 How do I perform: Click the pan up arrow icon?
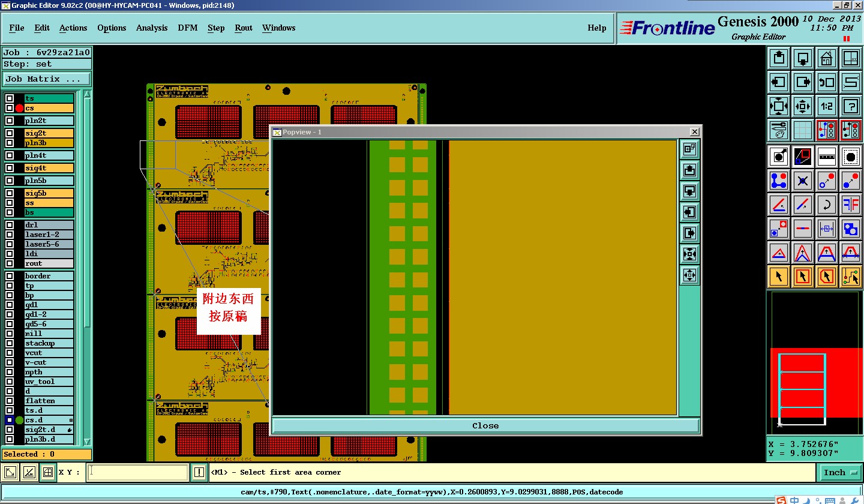point(779,59)
